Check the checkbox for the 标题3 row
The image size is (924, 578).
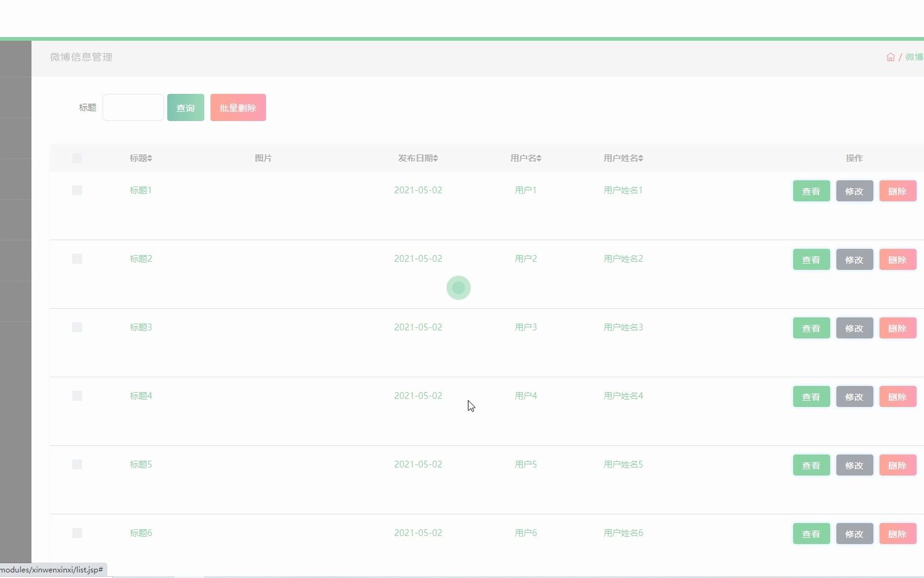[77, 327]
